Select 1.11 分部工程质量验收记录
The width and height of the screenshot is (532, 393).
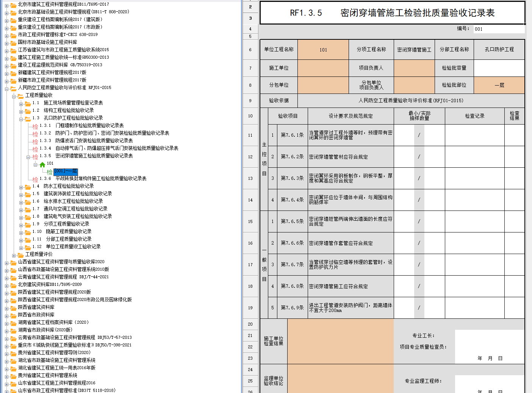(x=62, y=239)
